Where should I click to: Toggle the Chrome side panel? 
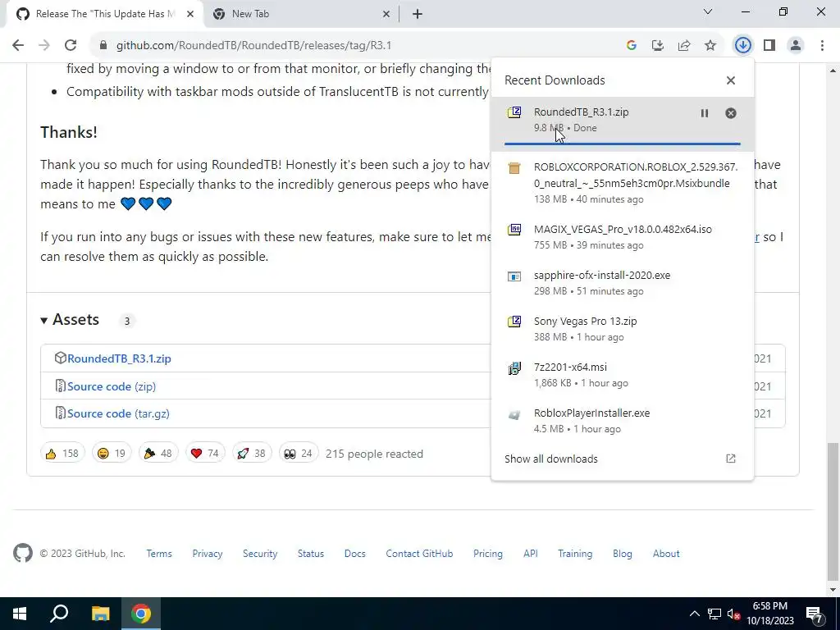[769, 46]
